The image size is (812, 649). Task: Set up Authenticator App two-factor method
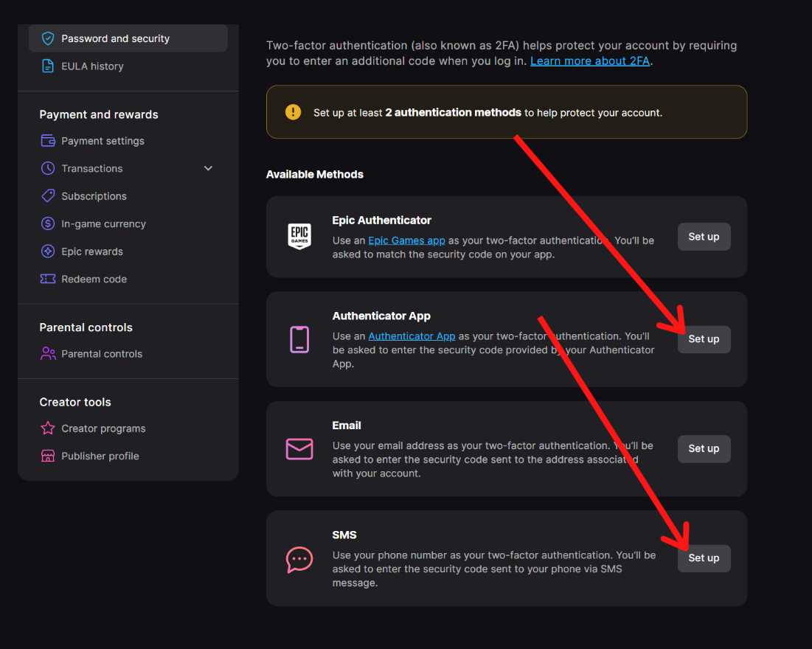704,339
